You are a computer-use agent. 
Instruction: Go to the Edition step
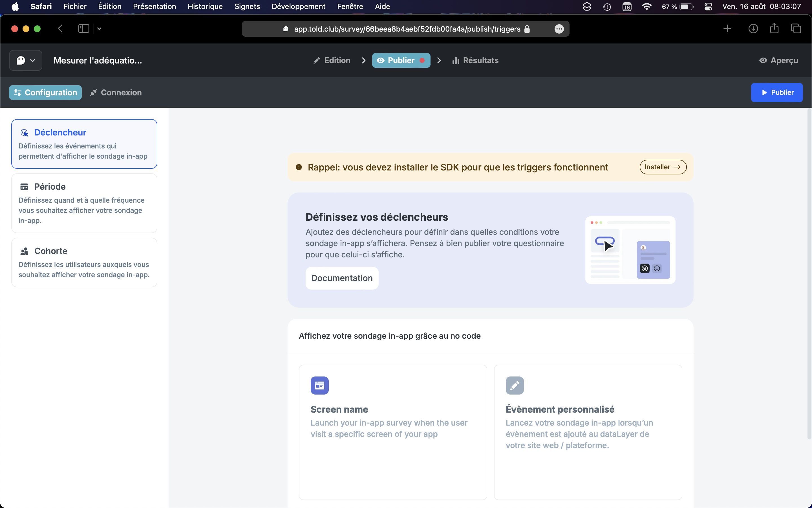[332, 60]
